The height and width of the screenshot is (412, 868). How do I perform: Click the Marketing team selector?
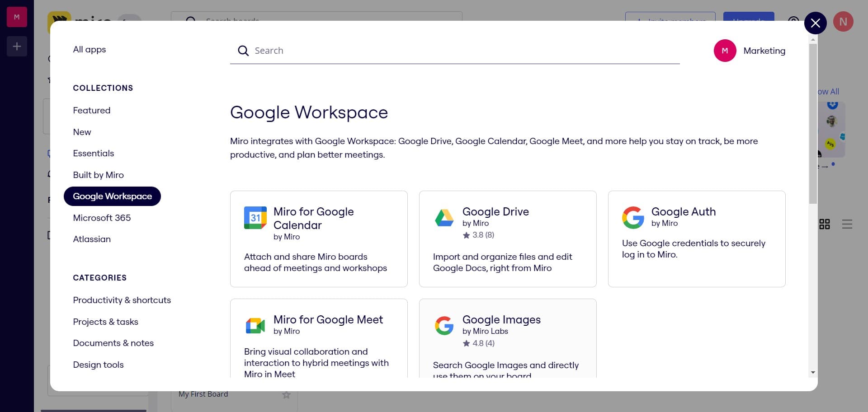750,51
